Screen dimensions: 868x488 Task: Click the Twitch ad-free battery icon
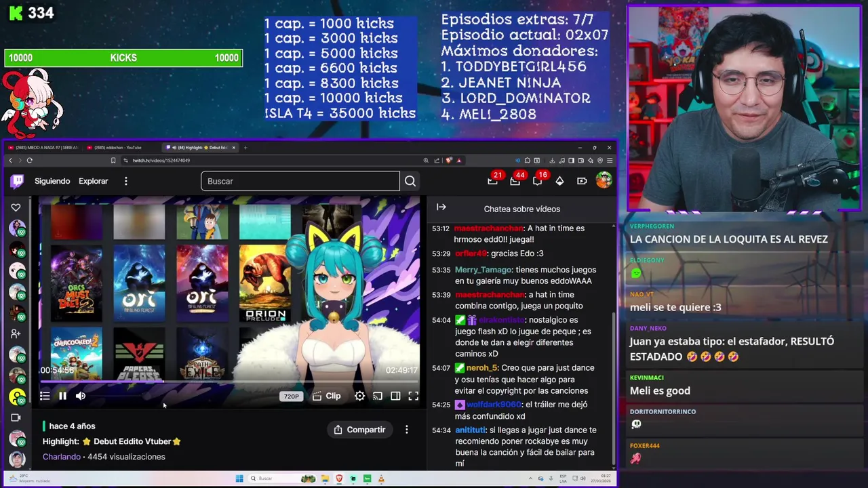[x=582, y=181]
